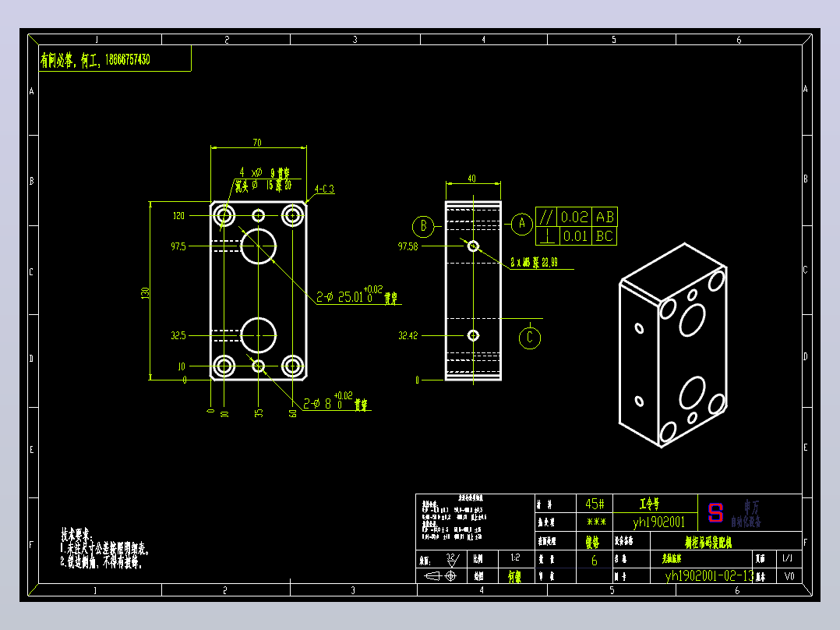The width and height of the screenshot is (840, 630).
Task: Select the work order number yh1902001
Action: tap(658, 522)
